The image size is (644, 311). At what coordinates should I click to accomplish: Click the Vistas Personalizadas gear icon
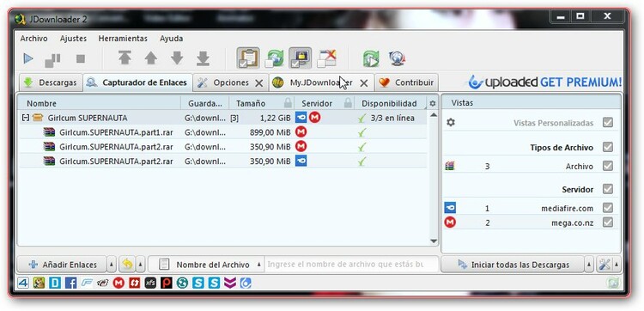coord(451,123)
